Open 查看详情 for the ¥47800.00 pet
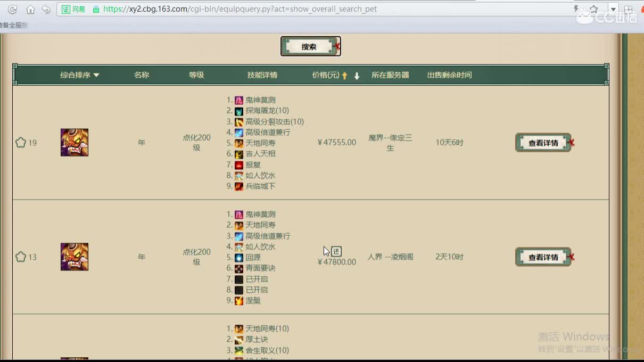The width and height of the screenshot is (644, 362). coord(543,257)
